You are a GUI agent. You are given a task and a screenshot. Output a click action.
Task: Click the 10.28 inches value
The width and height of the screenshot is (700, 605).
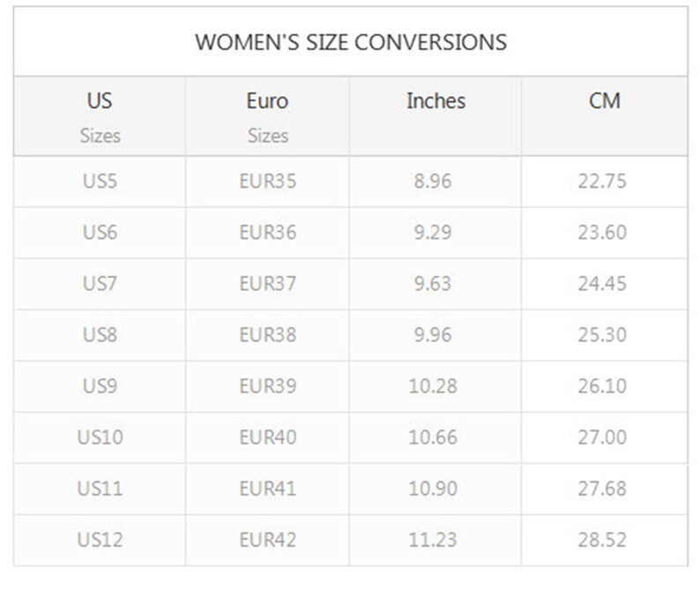coord(433,386)
